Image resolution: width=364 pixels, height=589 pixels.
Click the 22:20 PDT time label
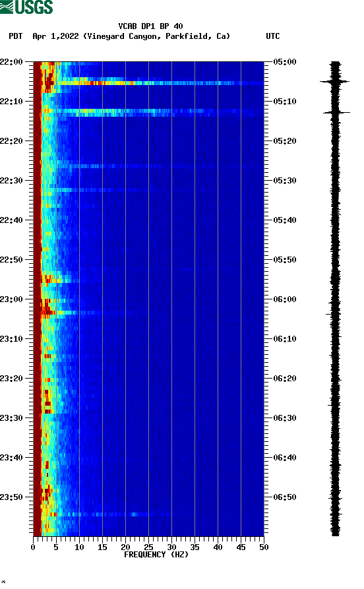tap(11, 141)
